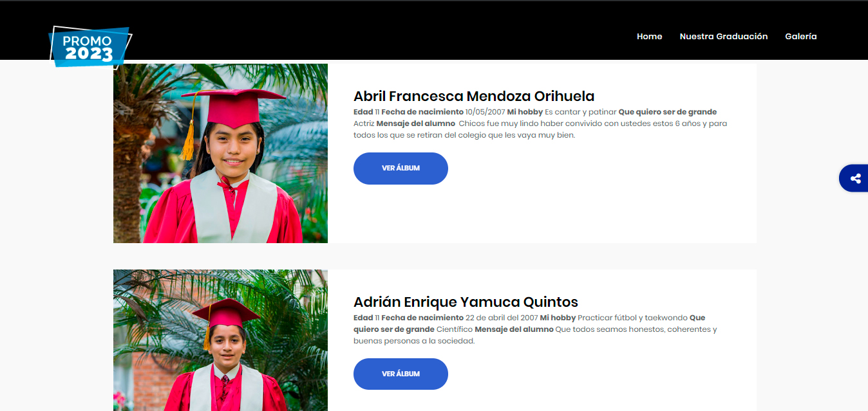868x411 pixels.
Task: Click Abril Francesca's graduation photo
Action: (x=220, y=153)
